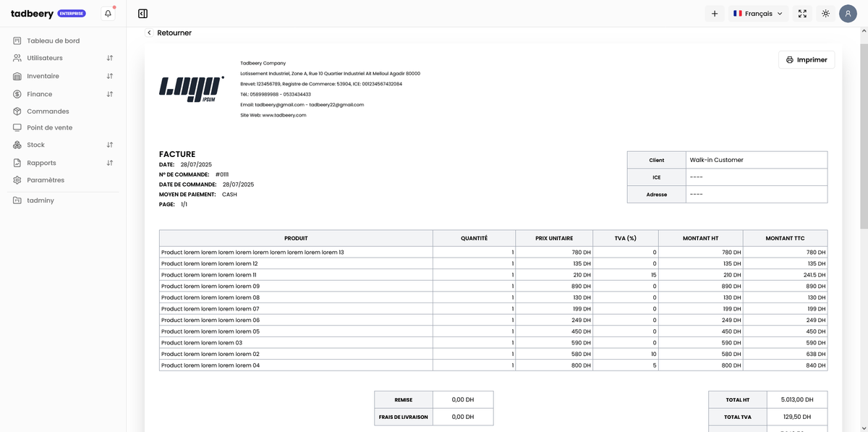Viewport: 868px width, 432px height.
Task: Enter fullscreen mode icon
Action: 802,14
